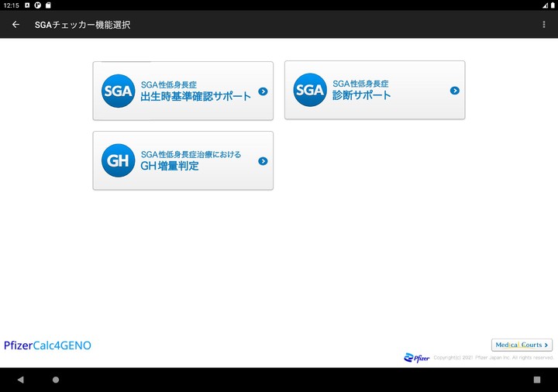Viewport: 558px width, 392px height.
Task: Open the Medical Courts link button
Action: pyautogui.click(x=522, y=345)
